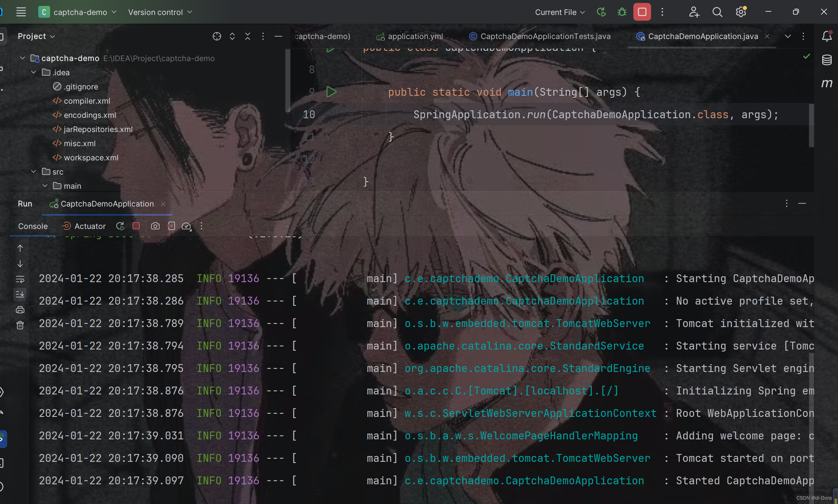Open editor tab options menu
Viewport: 838px width, 504px height.
tap(803, 36)
